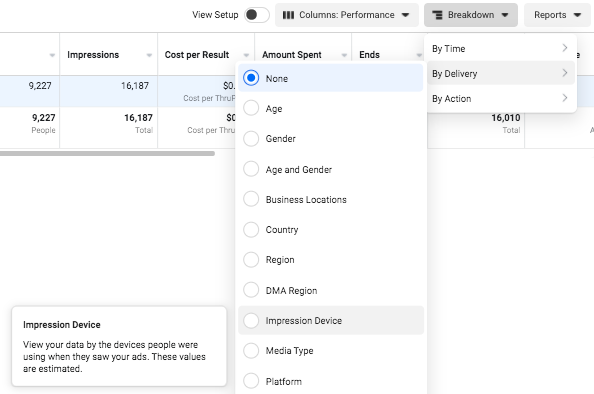Screen dimensions: 594x394
Task: Click the chevron next to By Delivery
Action: [565, 73]
